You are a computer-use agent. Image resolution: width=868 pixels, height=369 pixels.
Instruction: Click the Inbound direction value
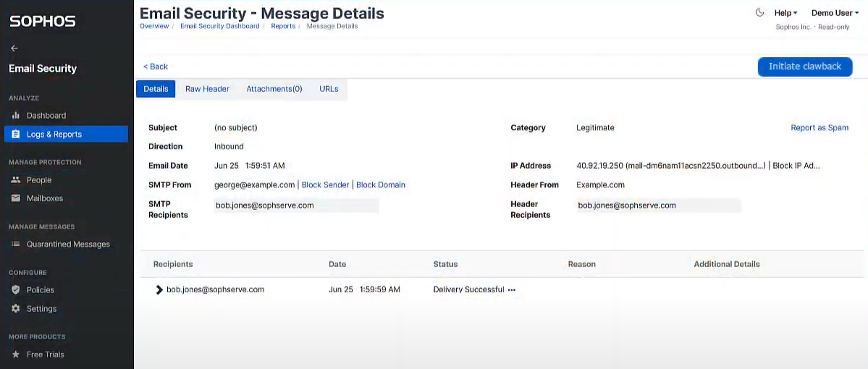tap(229, 147)
